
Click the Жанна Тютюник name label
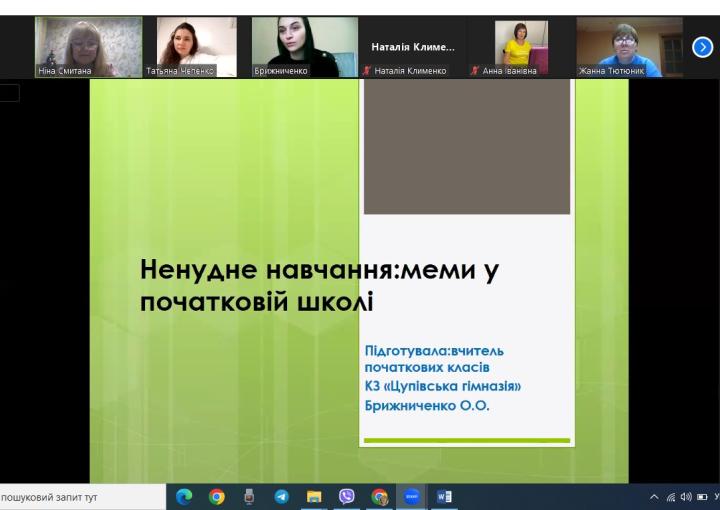(x=619, y=71)
